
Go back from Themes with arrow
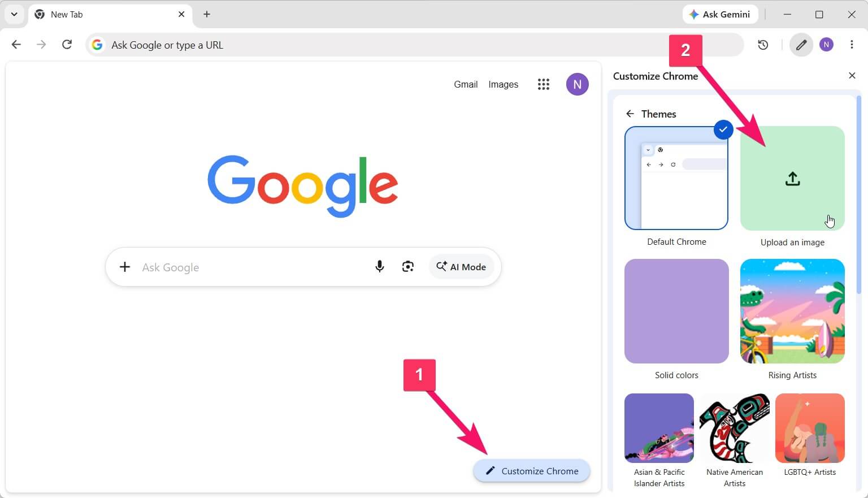630,114
